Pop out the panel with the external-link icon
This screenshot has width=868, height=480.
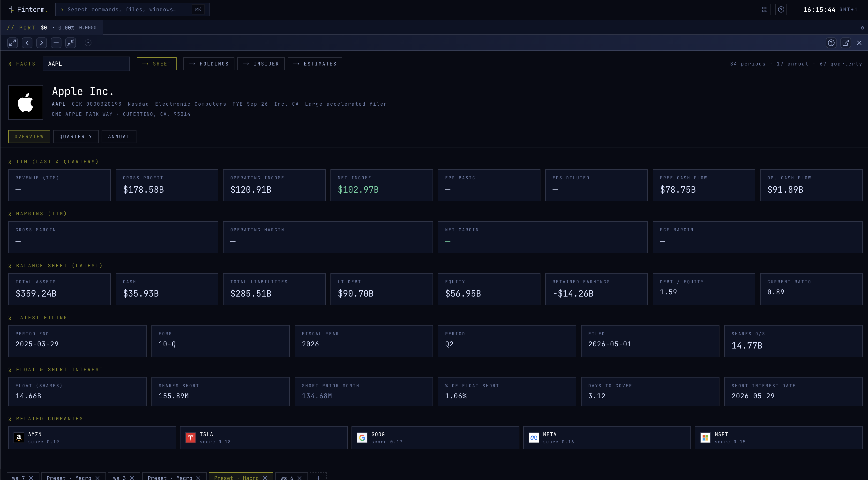pyautogui.click(x=846, y=43)
